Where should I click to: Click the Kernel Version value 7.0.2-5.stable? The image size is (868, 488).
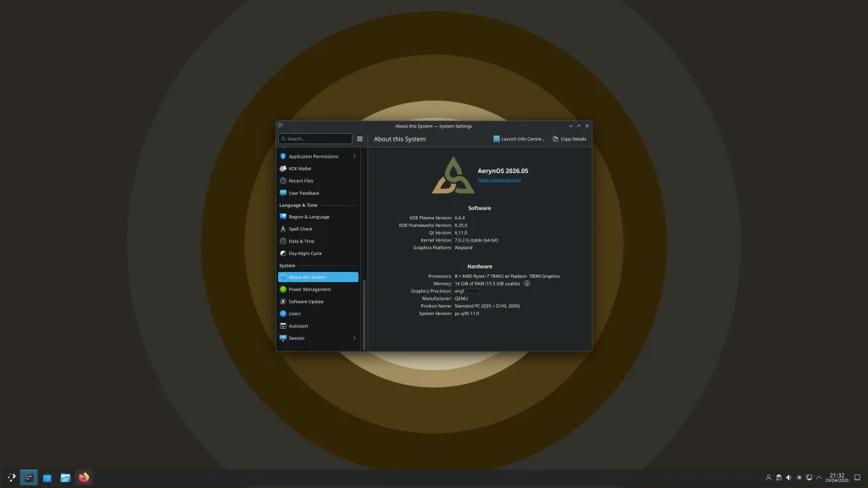point(476,240)
